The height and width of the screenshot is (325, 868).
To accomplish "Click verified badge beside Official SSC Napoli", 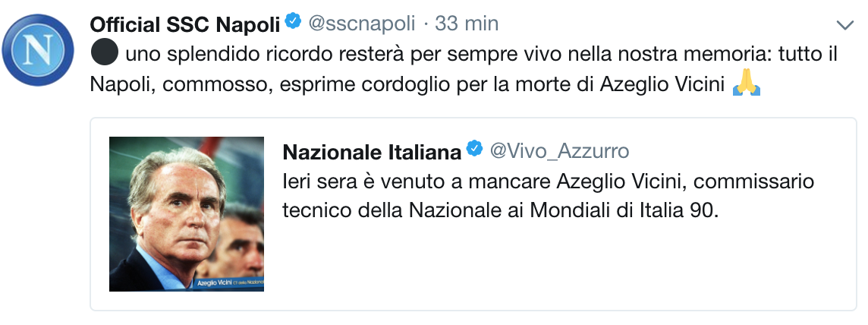I will pos(294,24).
